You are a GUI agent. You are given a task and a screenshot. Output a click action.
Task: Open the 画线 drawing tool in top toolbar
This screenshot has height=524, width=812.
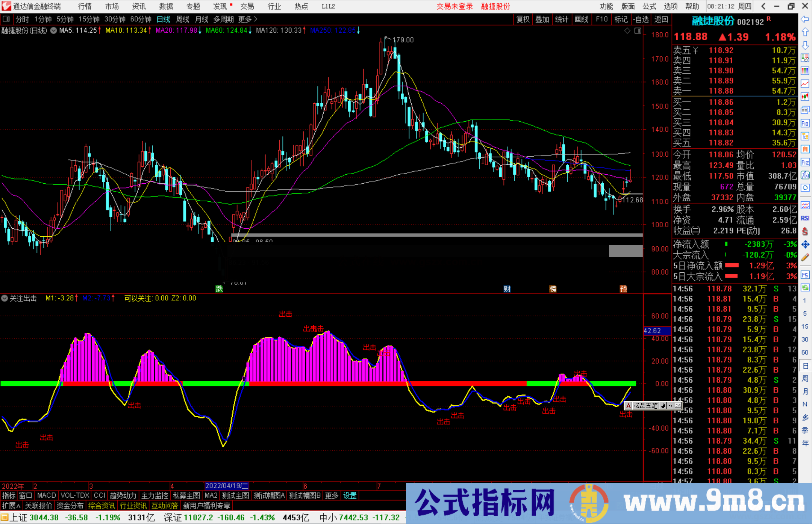[x=582, y=19]
